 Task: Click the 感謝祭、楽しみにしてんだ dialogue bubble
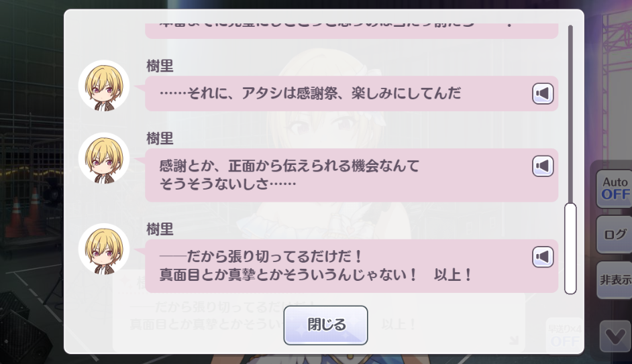352,93
